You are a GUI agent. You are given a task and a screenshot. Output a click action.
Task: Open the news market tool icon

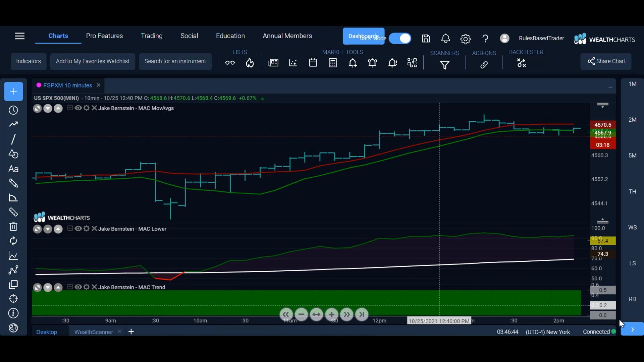coord(273,63)
